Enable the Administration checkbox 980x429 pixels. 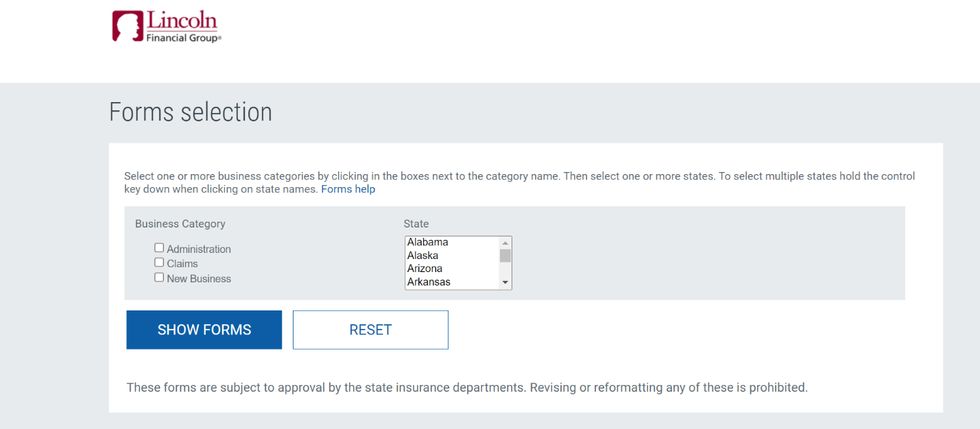tap(159, 248)
